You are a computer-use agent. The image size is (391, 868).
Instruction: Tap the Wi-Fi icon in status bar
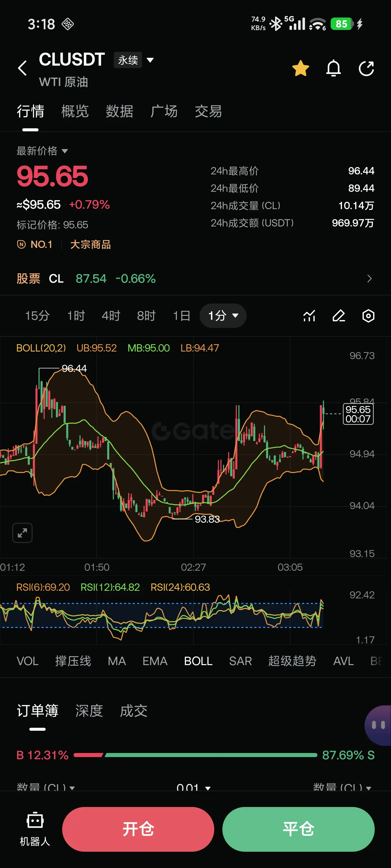(317, 24)
